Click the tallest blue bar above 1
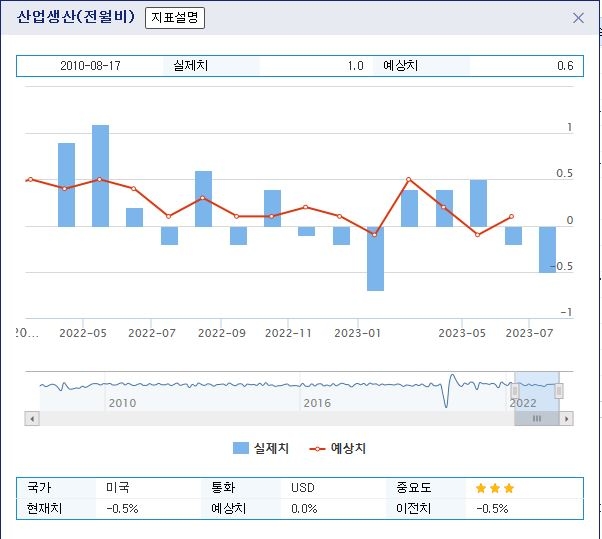 coord(100,175)
